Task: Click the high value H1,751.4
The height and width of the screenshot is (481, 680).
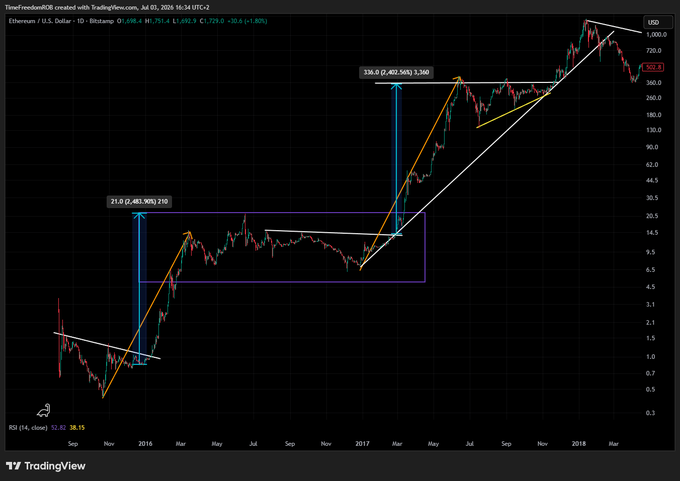Action: (157, 21)
